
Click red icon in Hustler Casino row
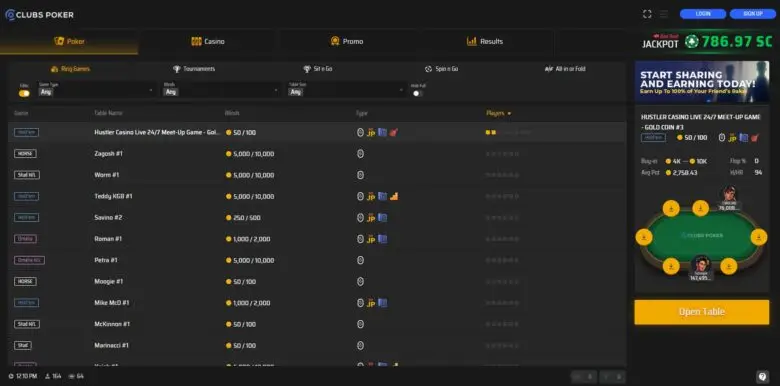pyautogui.click(x=393, y=132)
